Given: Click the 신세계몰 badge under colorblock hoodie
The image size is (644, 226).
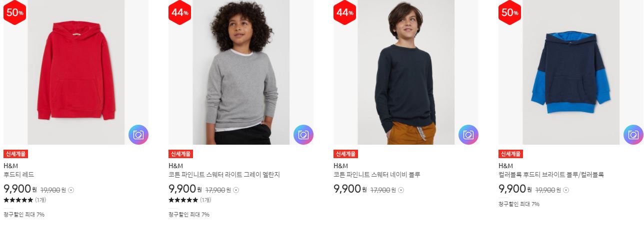Looking at the screenshot, I should tap(510, 154).
